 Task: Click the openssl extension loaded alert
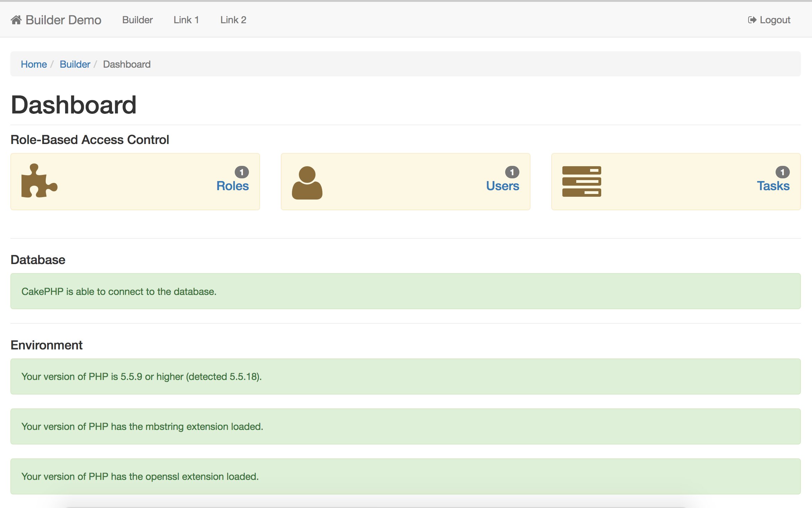pos(405,476)
